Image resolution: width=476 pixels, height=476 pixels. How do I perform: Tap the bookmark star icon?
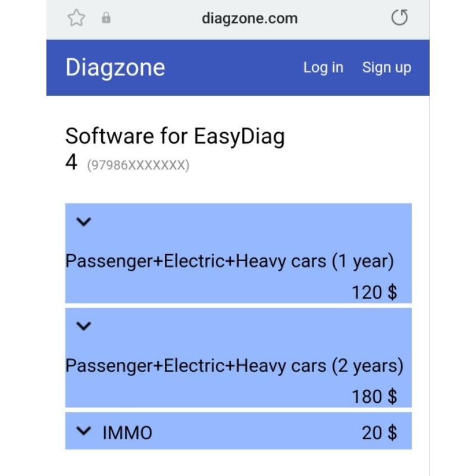coord(76,18)
